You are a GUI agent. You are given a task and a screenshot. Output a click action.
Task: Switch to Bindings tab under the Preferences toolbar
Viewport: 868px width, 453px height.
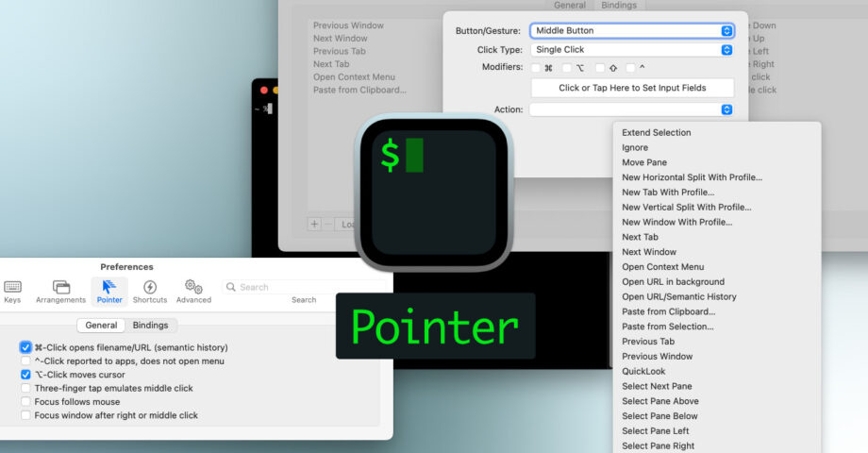(x=150, y=326)
